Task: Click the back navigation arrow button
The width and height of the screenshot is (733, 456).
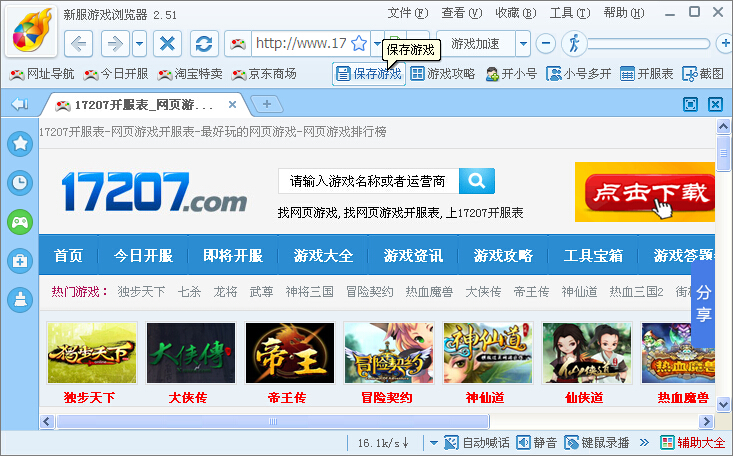Action: (x=80, y=44)
